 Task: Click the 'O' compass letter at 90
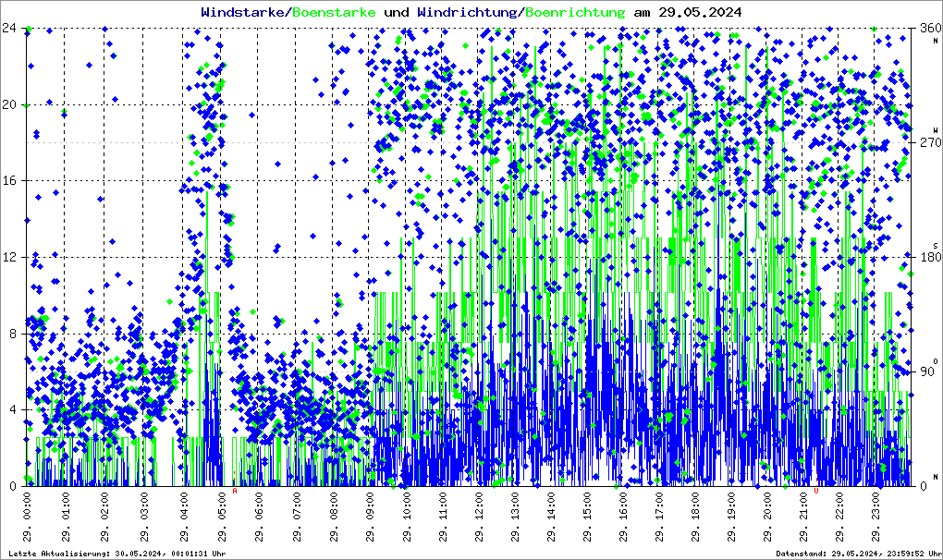(x=935, y=360)
